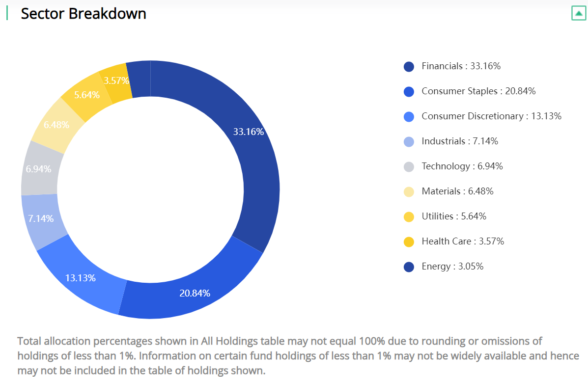Click the Energy : 3.05% legend label
Image resolution: width=588 pixels, height=377 pixels.
pos(452,267)
